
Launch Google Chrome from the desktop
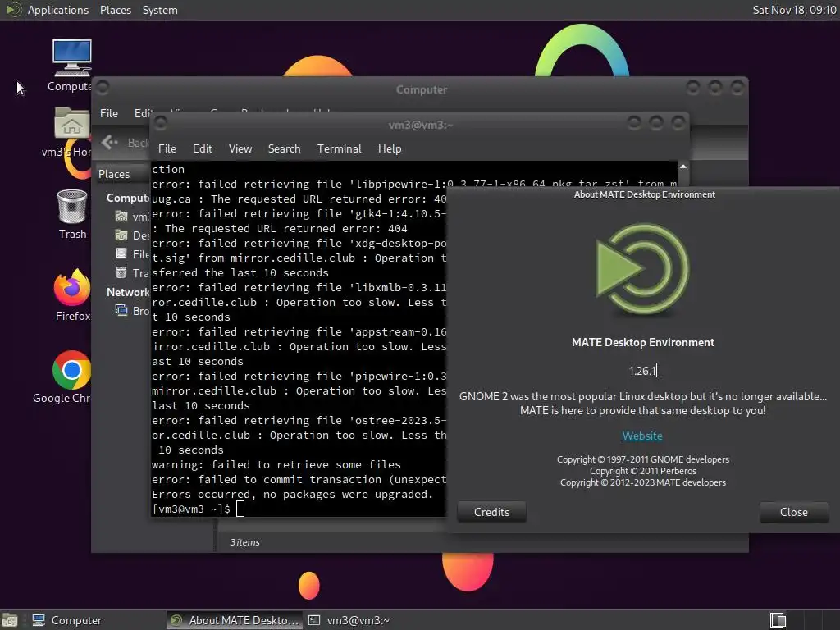[72, 370]
